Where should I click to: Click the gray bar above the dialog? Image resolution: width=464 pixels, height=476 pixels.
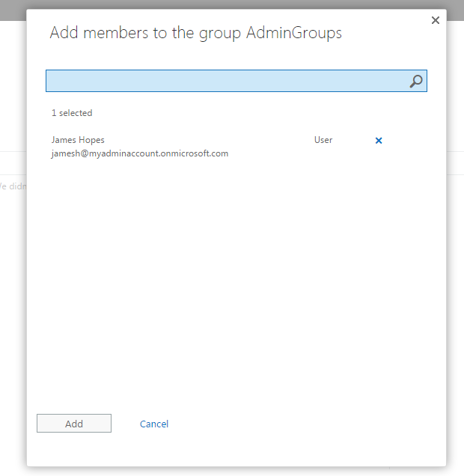(225, 4)
